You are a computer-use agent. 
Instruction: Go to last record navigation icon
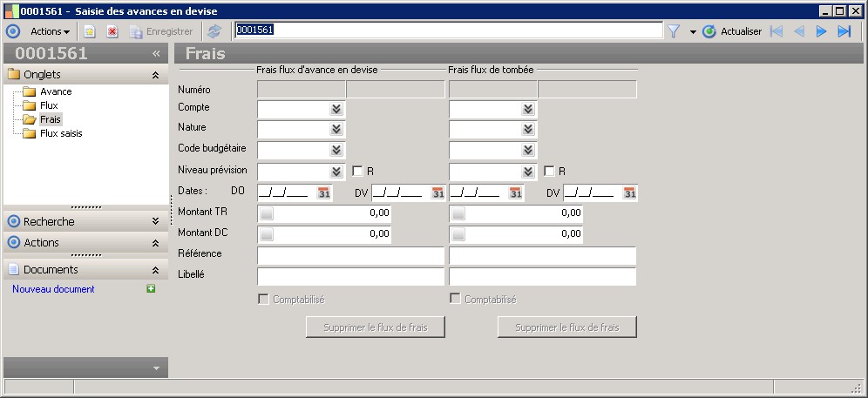[x=844, y=31]
